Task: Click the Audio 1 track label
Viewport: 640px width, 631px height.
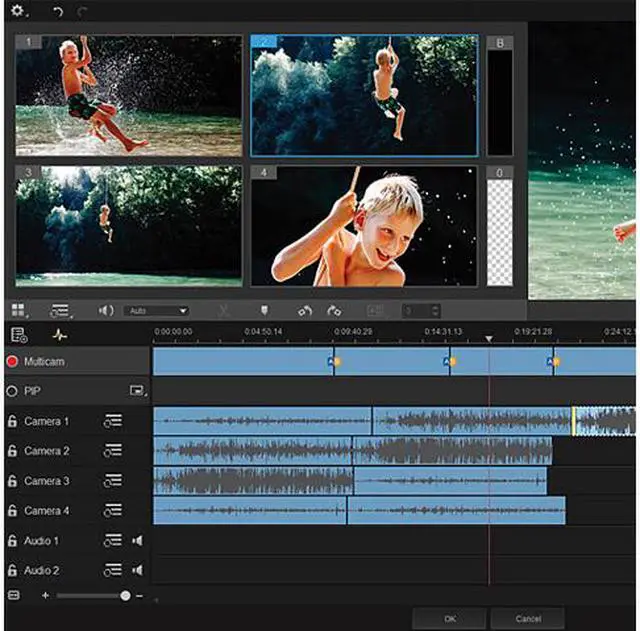Action: tap(41, 540)
